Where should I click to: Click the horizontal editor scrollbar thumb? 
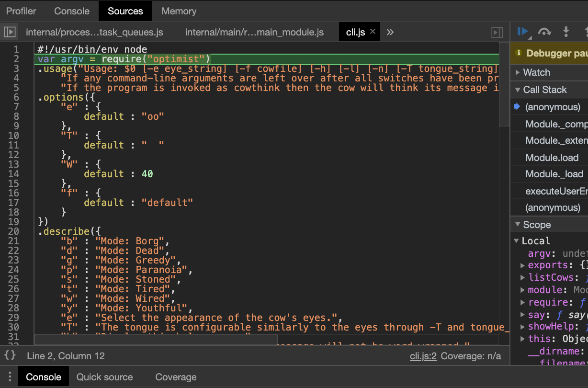[156, 339]
